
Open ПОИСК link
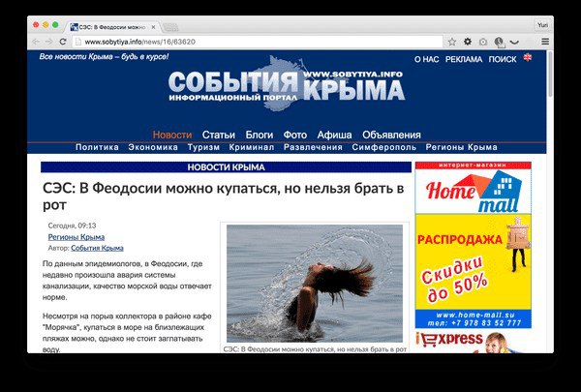pyautogui.click(x=503, y=59)
